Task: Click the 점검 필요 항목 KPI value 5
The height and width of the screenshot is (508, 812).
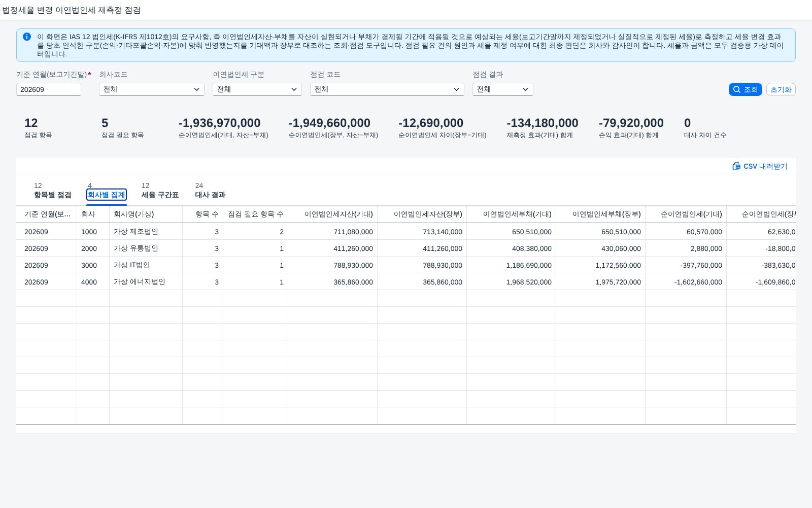Action: (105, 123)
